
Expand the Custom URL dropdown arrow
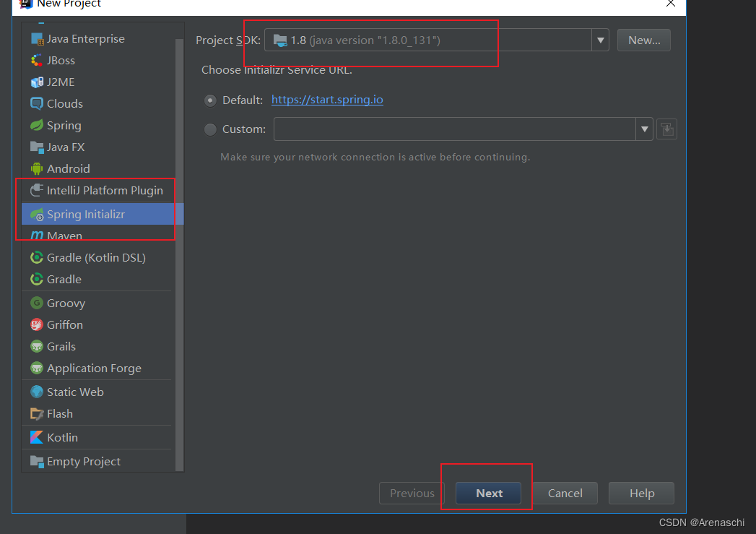644,129
